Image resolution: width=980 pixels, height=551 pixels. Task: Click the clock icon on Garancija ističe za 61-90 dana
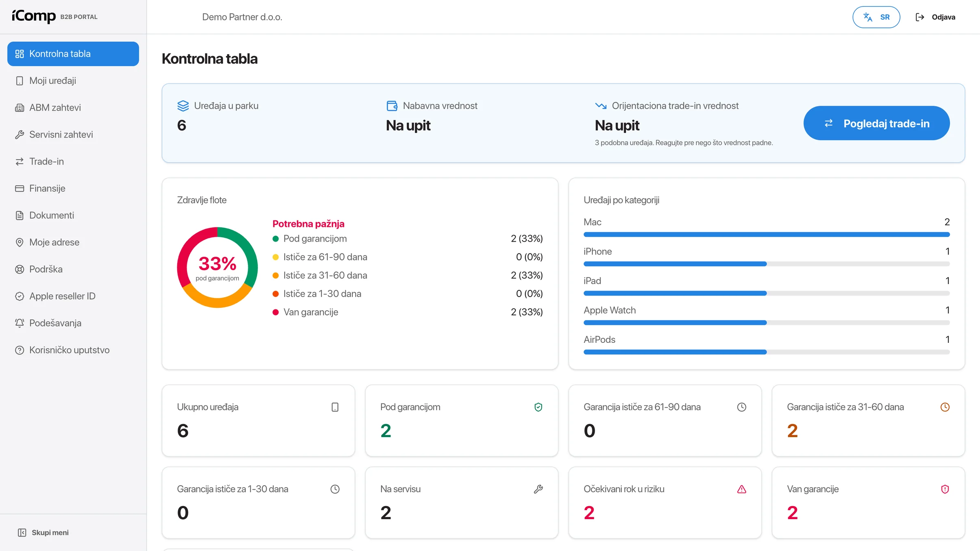pyautogui.click(x=742, y=407)
